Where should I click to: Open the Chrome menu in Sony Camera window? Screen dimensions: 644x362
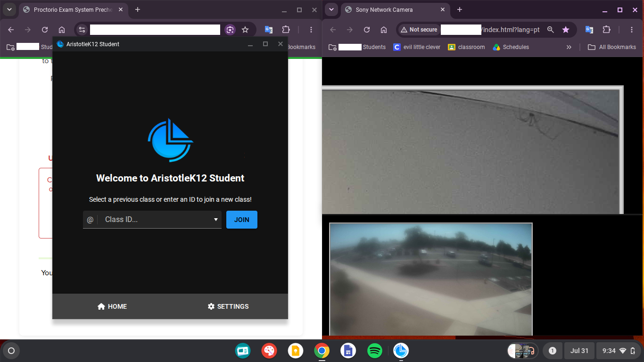click(x=632, y=30)
